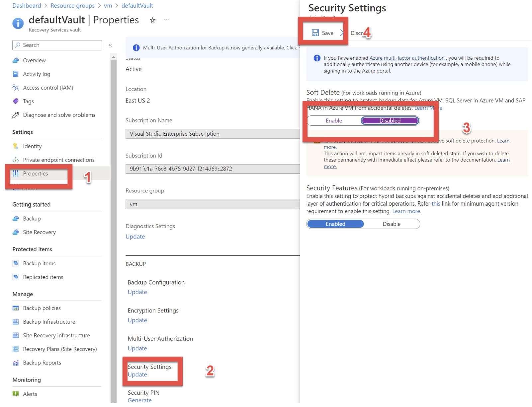Go to Access control (IAM)
Screen dimensions: 532x407
pyautogui.click(x=48, y=88)
